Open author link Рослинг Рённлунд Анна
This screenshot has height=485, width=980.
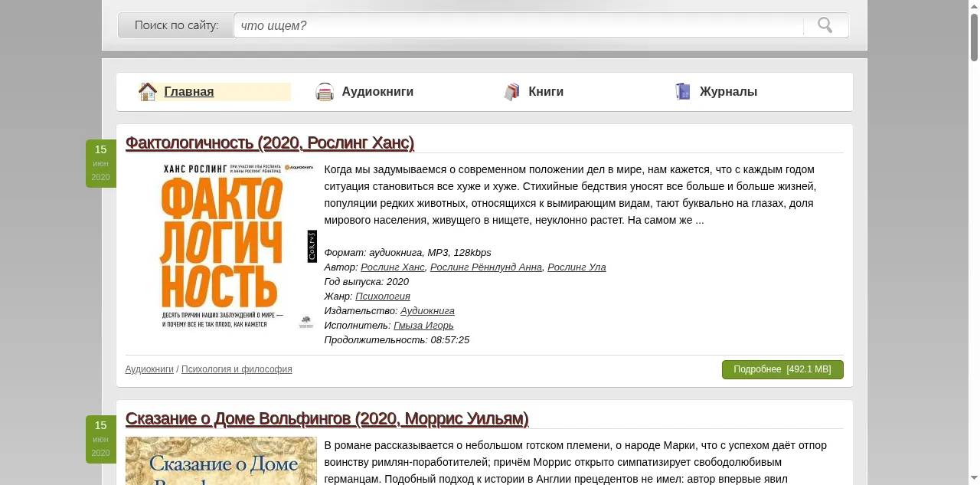486,267
